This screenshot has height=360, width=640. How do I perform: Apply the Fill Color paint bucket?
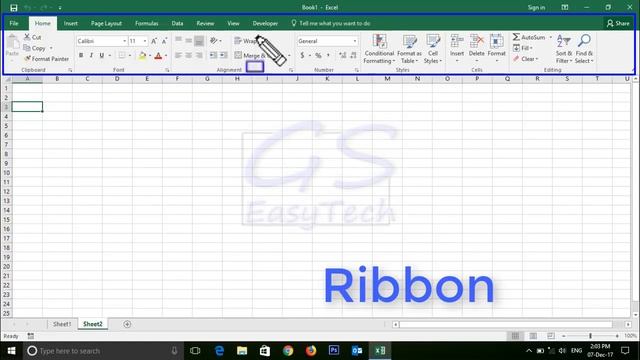(142, 56)
